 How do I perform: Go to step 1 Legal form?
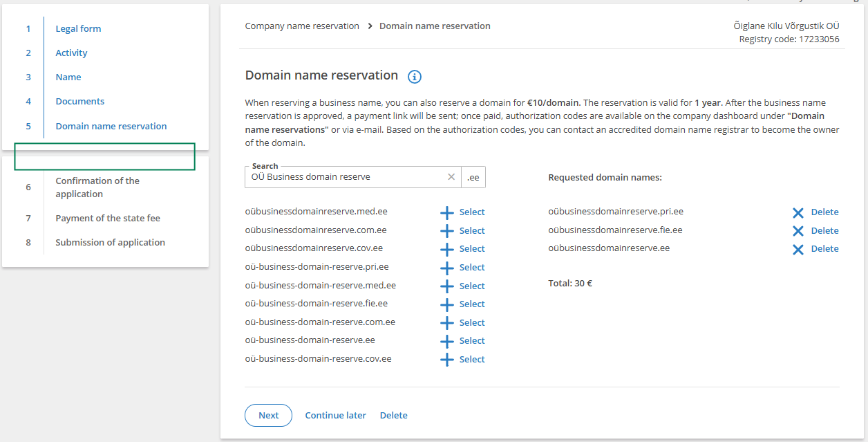tap(78, 29)
